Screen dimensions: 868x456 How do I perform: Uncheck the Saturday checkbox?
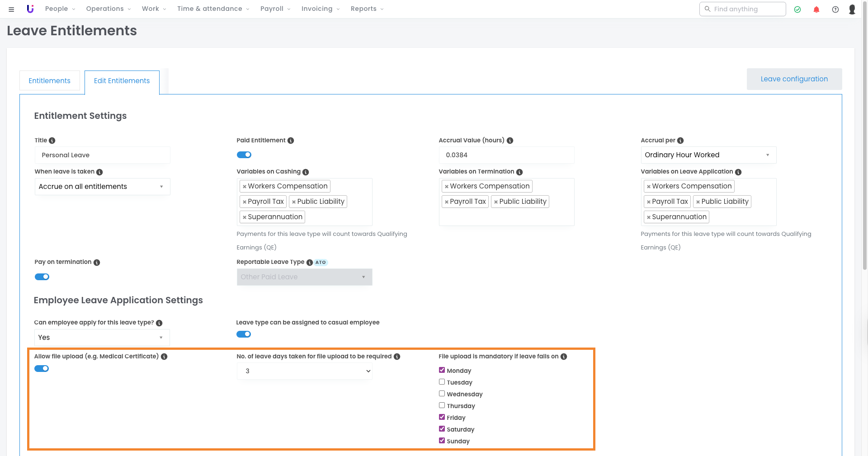click(x=442, y=429)
